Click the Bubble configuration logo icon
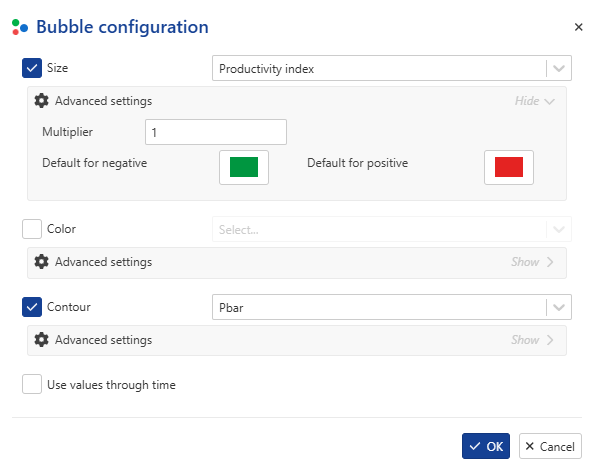 point(20,27)
